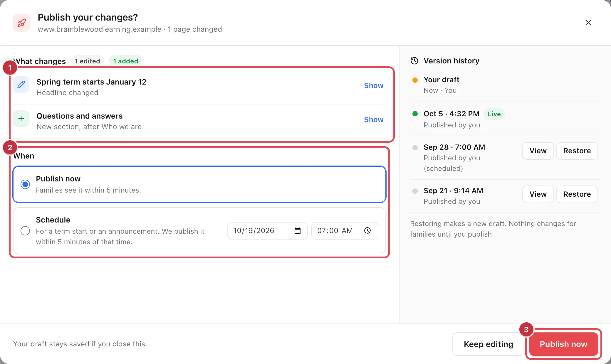Show the Spring term headline change
Viewport: 611px width, 364px height.
(374, 85)
